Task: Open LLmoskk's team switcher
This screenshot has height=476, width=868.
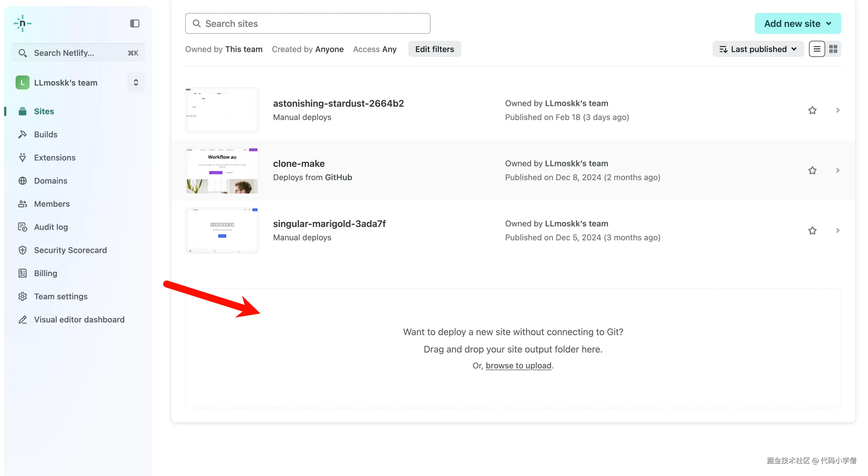Action: [x=136, y=82]
